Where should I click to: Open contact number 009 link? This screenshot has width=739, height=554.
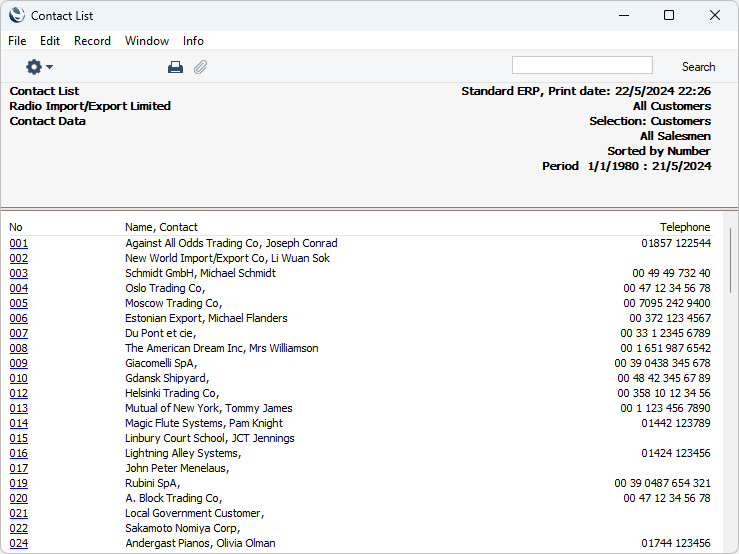coord(18,363)
